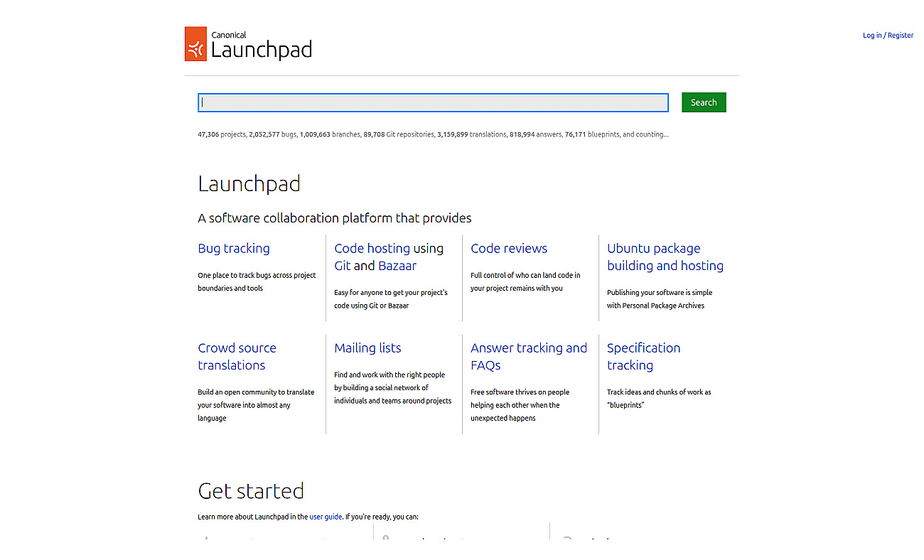Click the orange Launchpad logo icon

point(195,44)
